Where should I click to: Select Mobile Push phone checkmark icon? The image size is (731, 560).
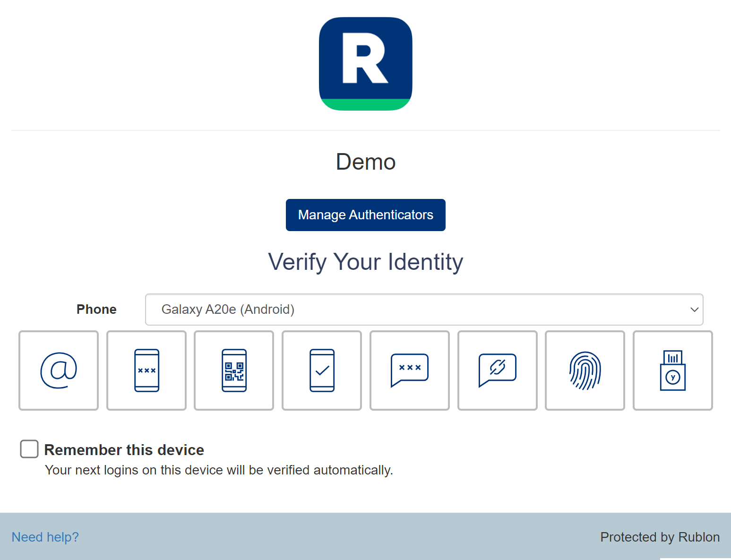click(x=322, y=370)
